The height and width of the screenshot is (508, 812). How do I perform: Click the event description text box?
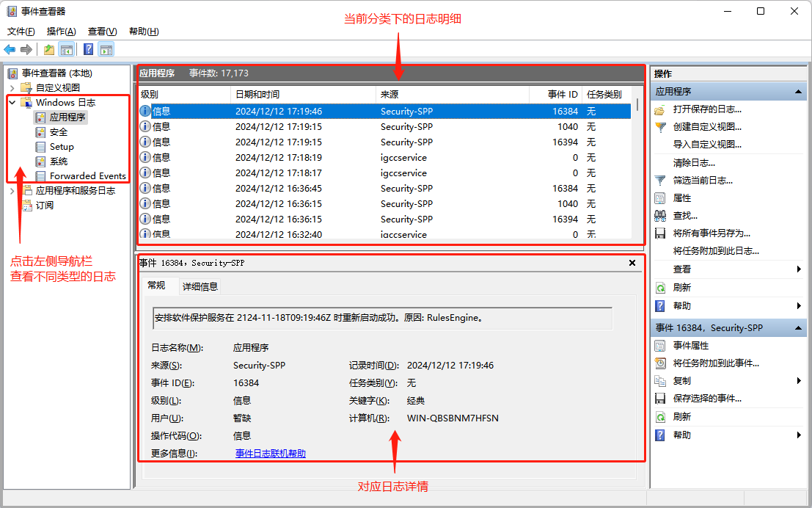383,319
